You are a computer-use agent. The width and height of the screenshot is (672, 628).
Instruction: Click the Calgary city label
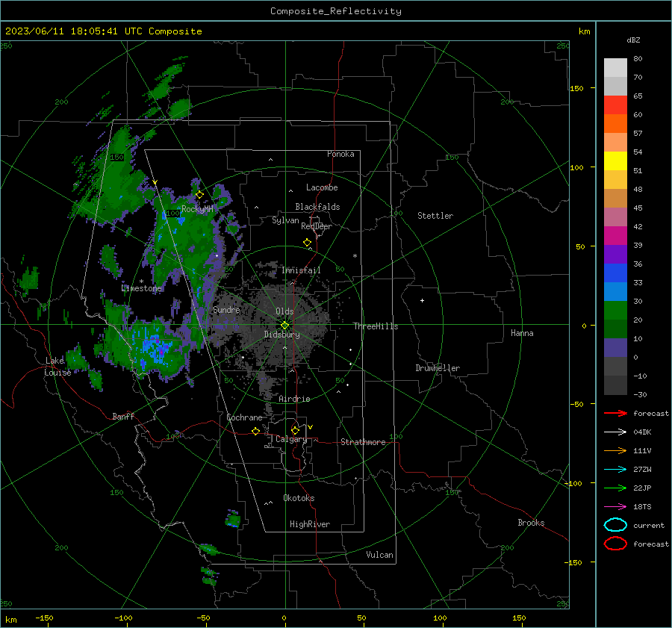(291, 439)
